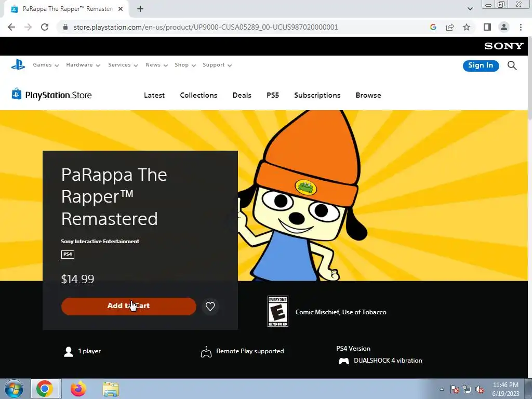Click DUALSHOCK 4 vibration text
This screenshot has width=532, height=399.
click(388, 361)
